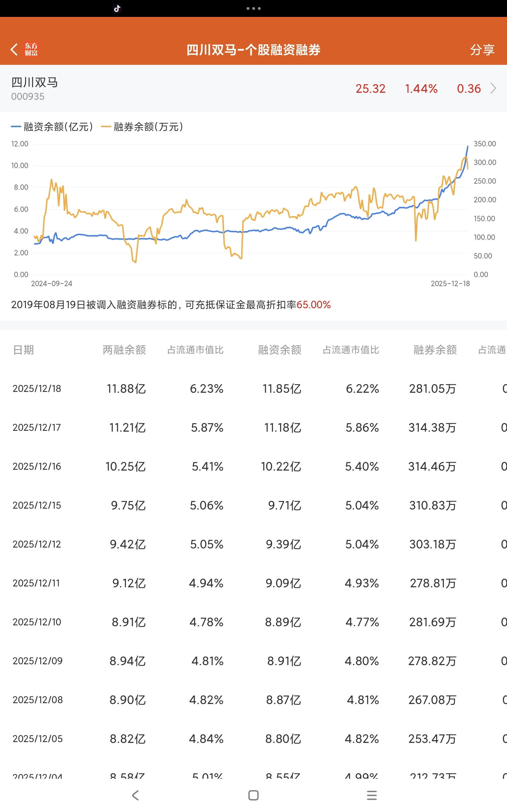Expand stock details with right chevron

coord(493,88)
